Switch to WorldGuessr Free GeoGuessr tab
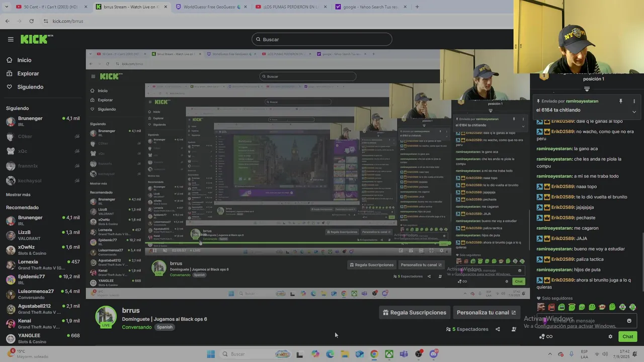The image size is (644, 362). 210,7
